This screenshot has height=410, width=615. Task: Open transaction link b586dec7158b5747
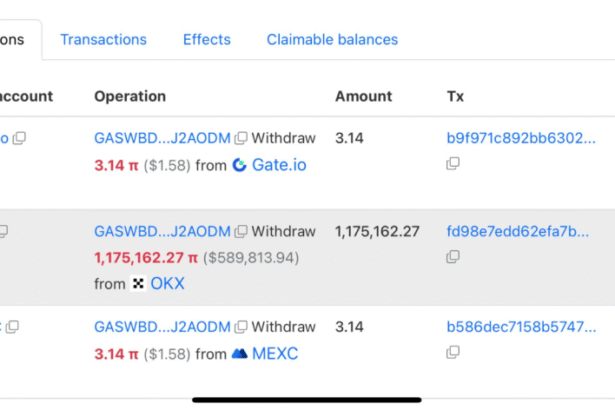point(520,327)
